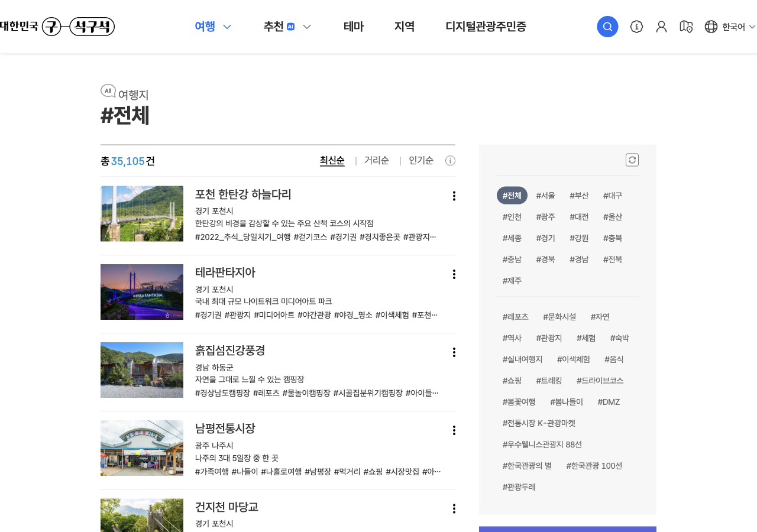Open more options for 테라판타지아
The image size is (757, 532).
pyautogui.click(x=454, y=274)
